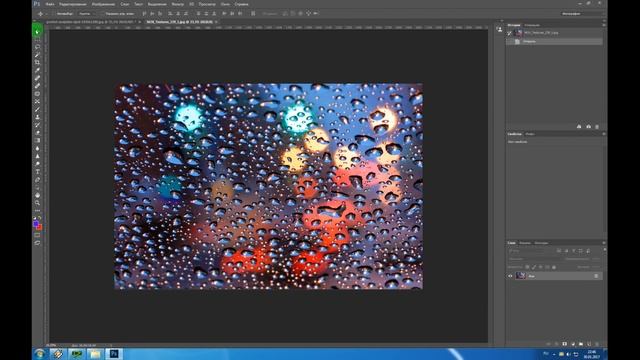The width and height of the screenshot is (640, 360).
Task: Delete current state in History panel
Action: pos(597,127)
